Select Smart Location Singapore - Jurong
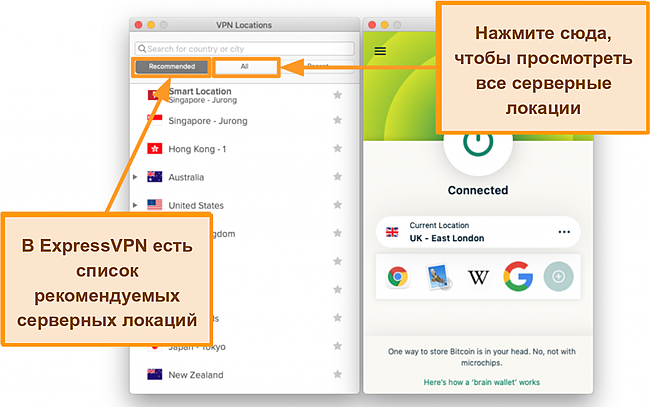 (245, 95)
